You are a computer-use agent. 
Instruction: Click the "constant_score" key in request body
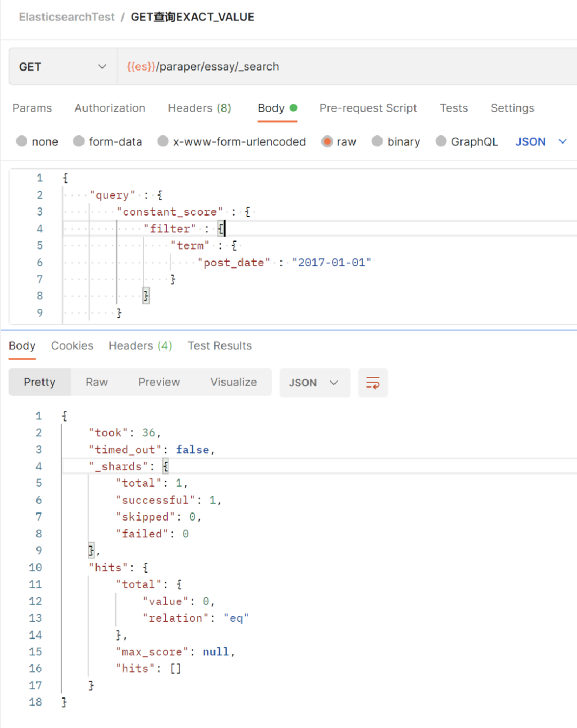170,212
